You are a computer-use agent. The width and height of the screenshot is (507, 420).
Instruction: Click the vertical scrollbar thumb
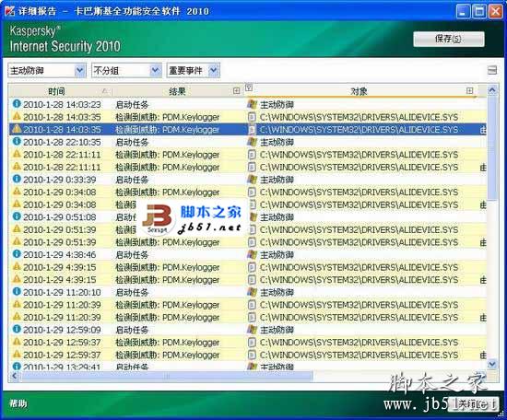point(492,148)
